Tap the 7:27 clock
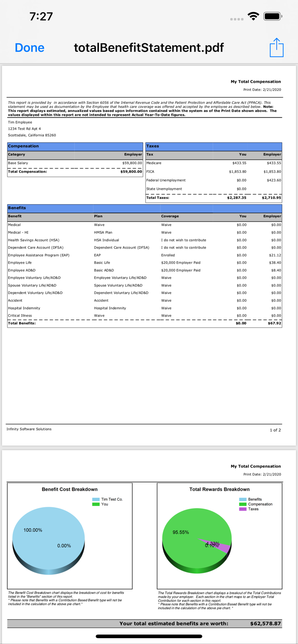This screenshot has width=298, height=644. [x=41, y=17]
